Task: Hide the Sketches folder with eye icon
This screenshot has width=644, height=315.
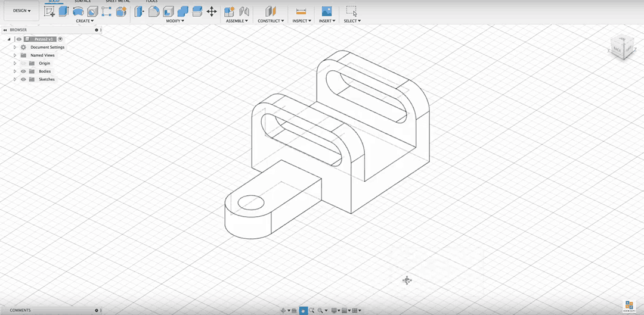Action: click(x=23, y=79)
